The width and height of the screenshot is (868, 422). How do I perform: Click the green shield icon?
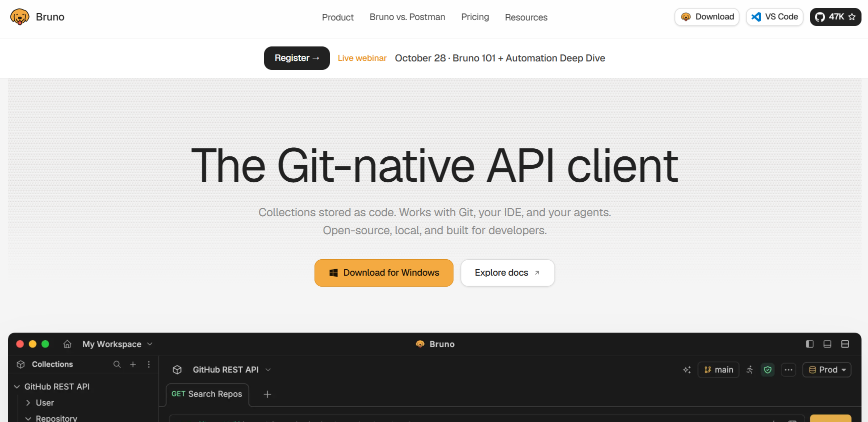click(768, 370)
